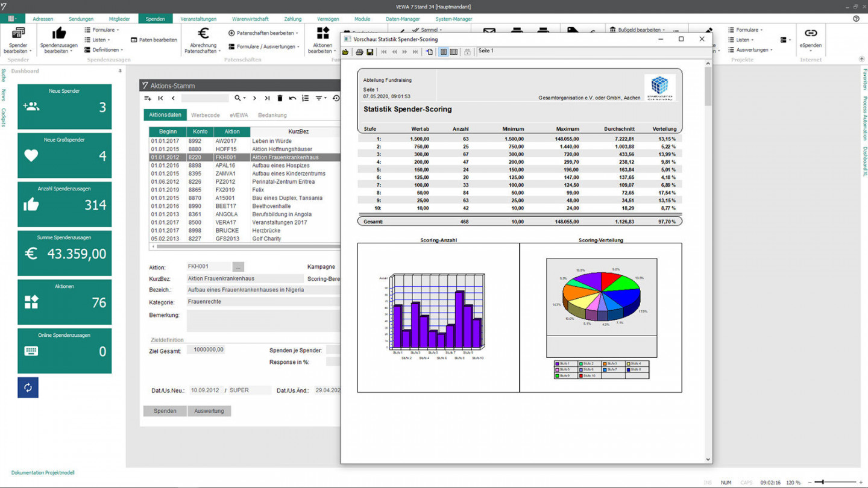
Task: Click the Auswertung button in Aktions-Stamm
Action: pyautogui.click(x=209, y=411)
